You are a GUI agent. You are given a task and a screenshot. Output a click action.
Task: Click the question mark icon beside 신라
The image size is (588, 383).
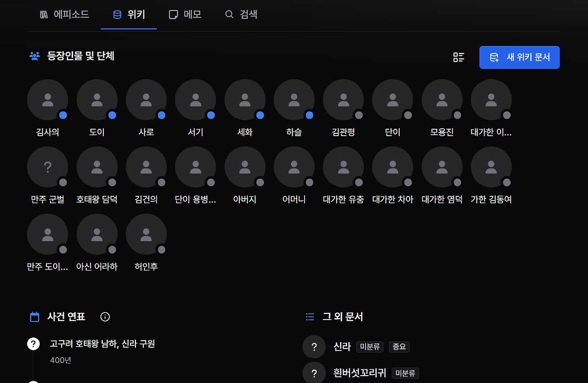click(314, 347)
